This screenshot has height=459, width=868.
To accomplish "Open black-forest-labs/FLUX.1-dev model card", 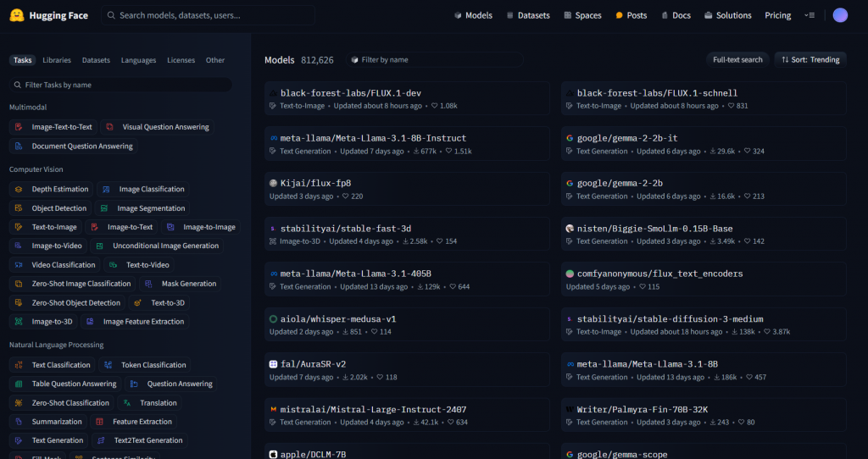I will [x=407, y=98].
